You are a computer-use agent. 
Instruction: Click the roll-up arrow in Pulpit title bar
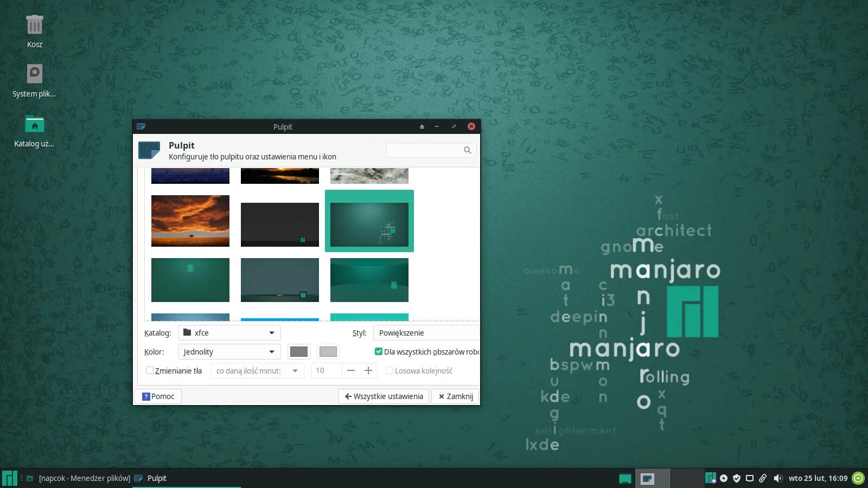(x=422, y=126)
